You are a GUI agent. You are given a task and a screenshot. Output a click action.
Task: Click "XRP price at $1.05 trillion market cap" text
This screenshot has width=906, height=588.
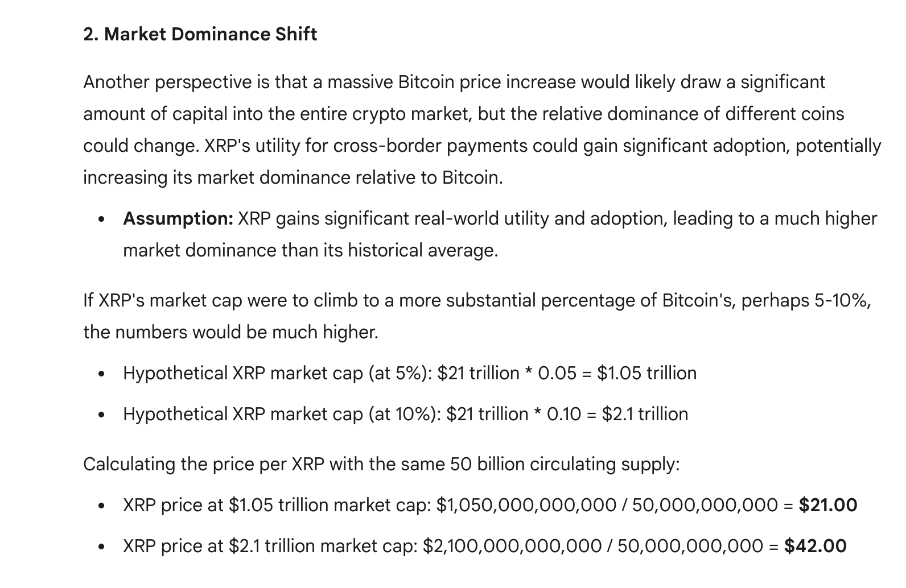coord(277,505)
